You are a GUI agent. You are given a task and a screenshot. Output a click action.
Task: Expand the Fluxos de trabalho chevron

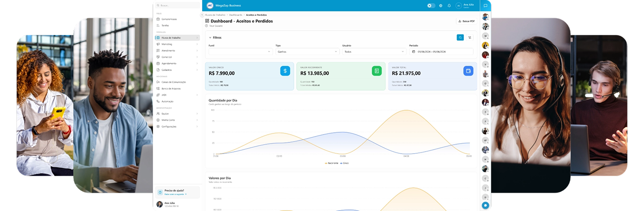click(197, 38)
